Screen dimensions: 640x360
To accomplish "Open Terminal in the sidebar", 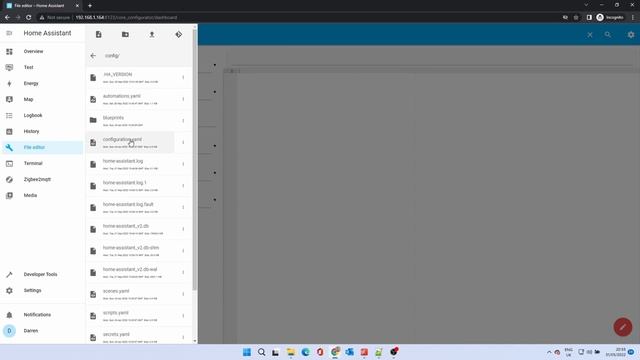I will (42, 163).
